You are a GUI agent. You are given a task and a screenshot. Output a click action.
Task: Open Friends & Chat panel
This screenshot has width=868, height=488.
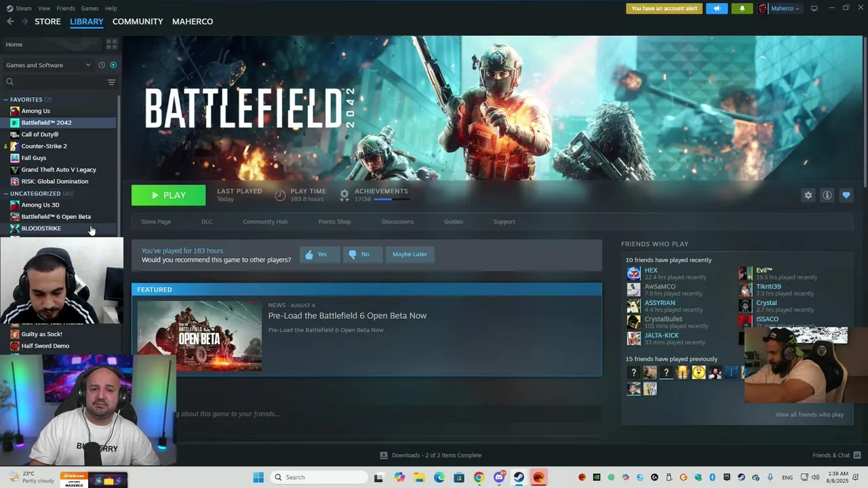(836, 455)
